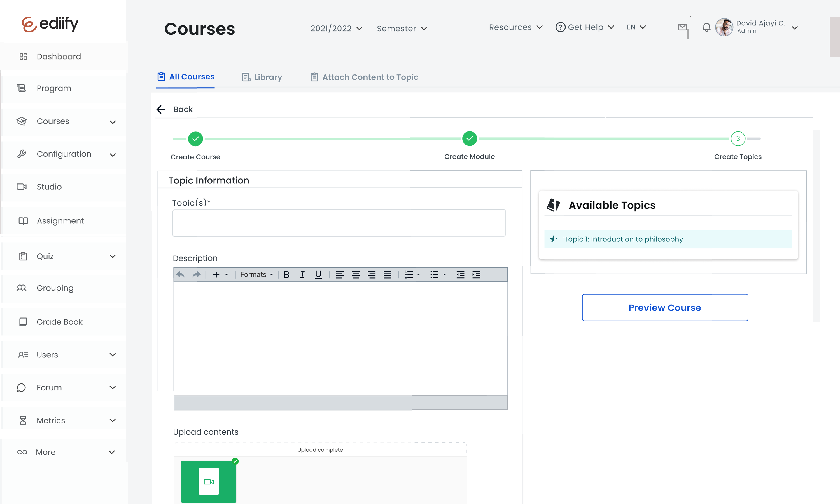Select Topic 1: Introduction to philosophy

click(623, 239)
